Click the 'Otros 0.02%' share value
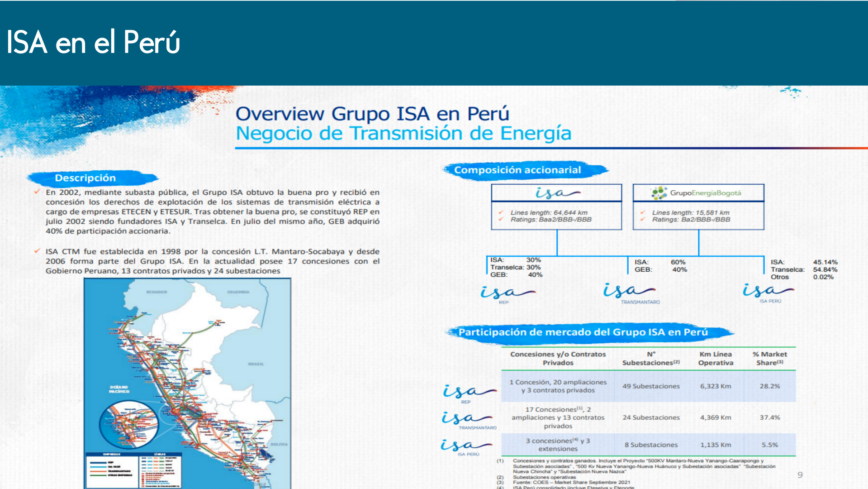This screenshot has height=489, width=868. (802, 277)
